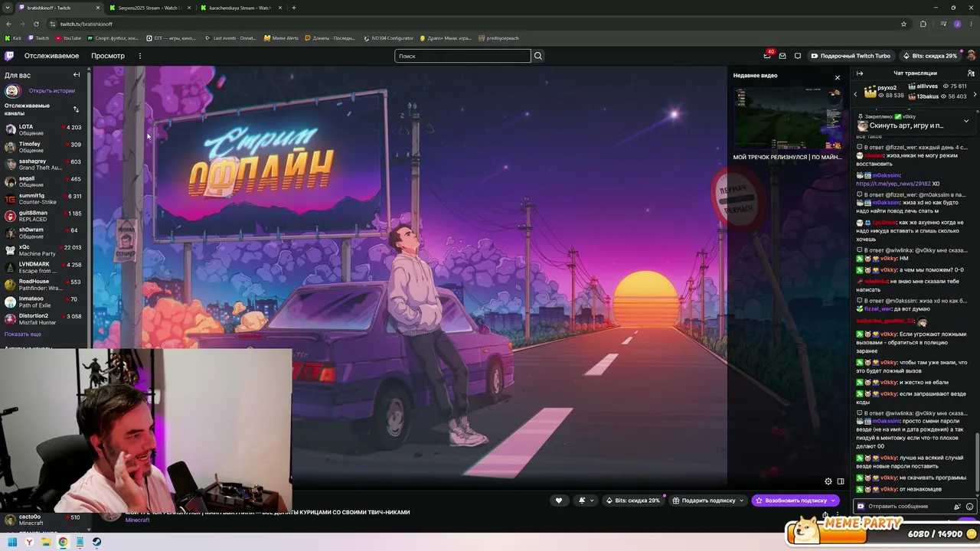Open the user profile avatar menu
The height and width of the screenshot is (551, 980).
coord(971,56)
